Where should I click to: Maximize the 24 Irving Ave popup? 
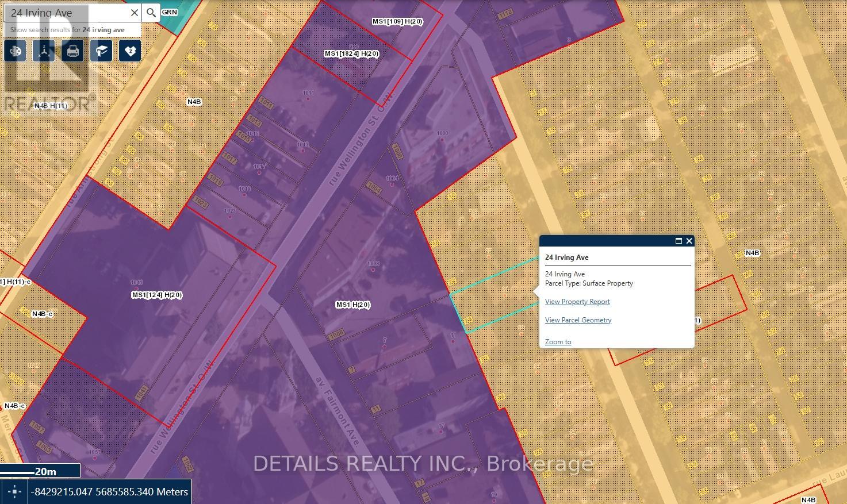pos(679,241)
